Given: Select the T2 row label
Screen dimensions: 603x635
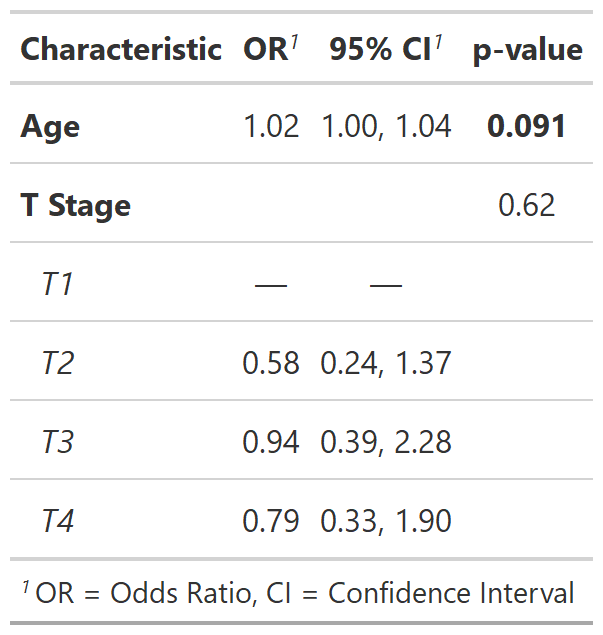Looking at the screenshot, I should click(x=58, y=363).
